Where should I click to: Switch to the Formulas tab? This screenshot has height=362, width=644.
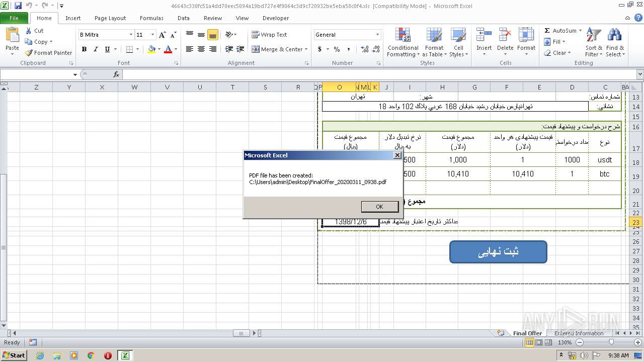tap(151, 18)
